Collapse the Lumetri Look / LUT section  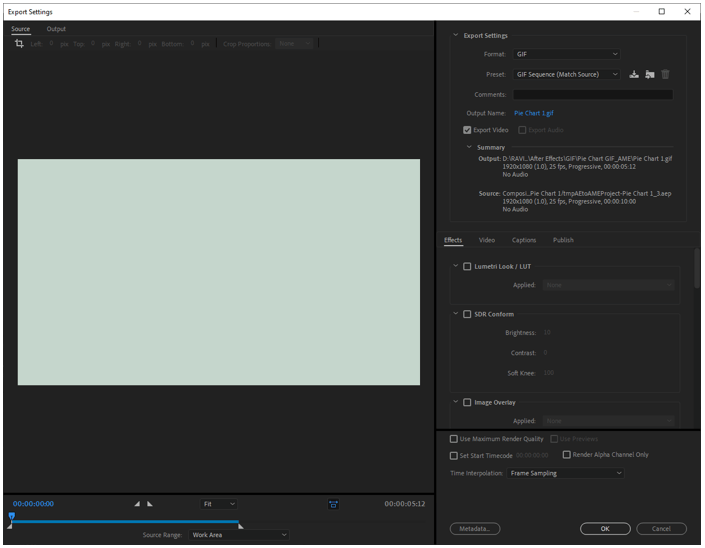(x=455, y=266)
